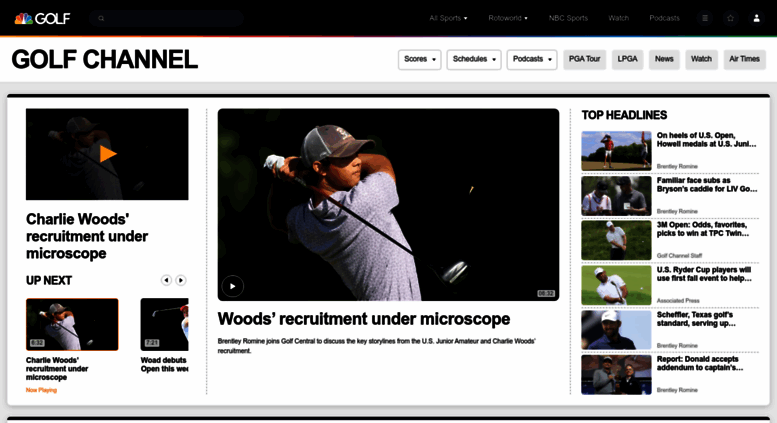
Task: Click the LPGA button
Action: 627,59
